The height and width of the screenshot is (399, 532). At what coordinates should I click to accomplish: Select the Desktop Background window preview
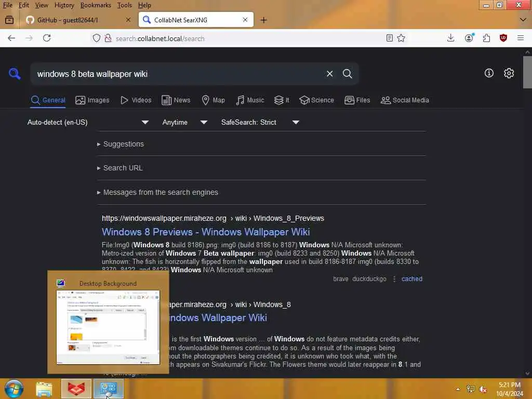tap(108, 322)
